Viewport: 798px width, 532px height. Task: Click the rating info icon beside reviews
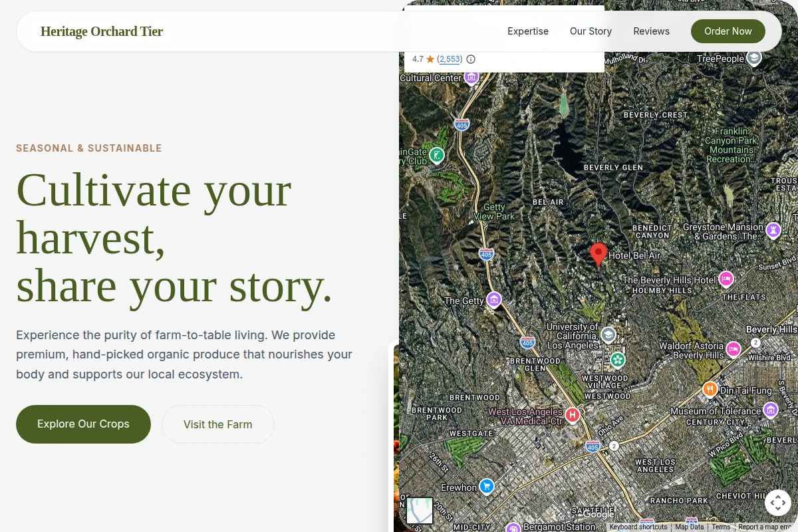pyautogui.click(x=471, y=59)
